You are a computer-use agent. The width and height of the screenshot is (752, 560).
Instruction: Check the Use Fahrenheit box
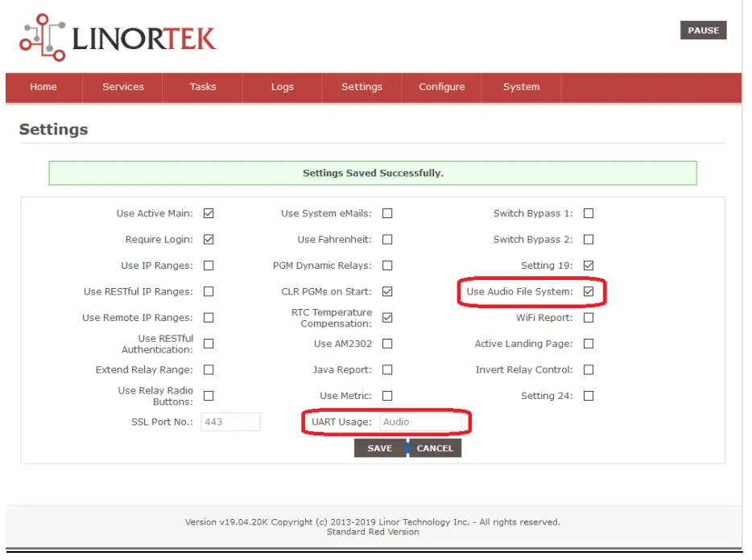[x=387, y=239]
